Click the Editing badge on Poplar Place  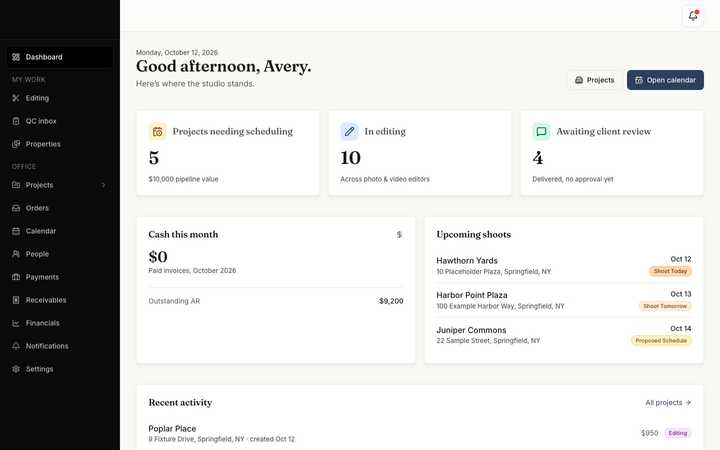pos(678,433)
